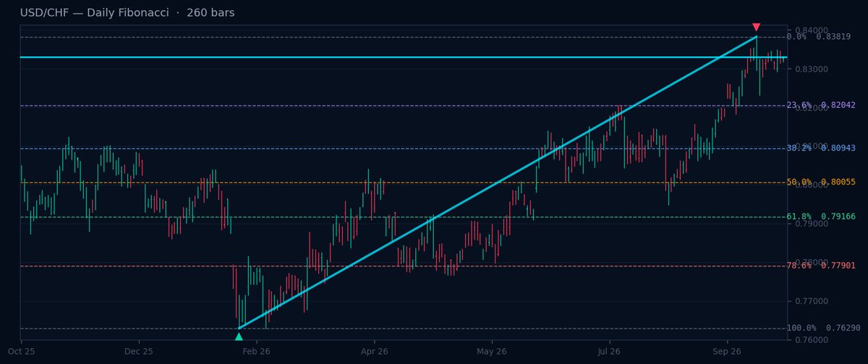Click the Oct 25 date axis label
The width and height of the screenshot is (868, 364).
click(x=21, y=351)
